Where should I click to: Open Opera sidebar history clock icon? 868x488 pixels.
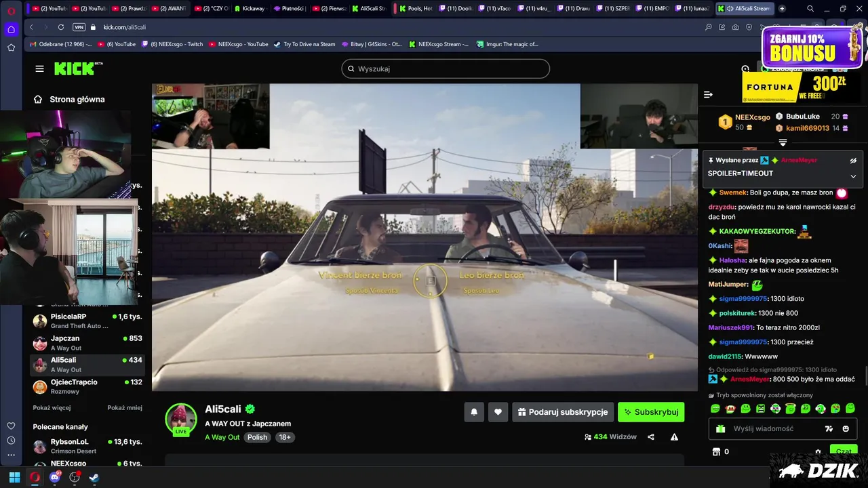pyautogui.click(x=11, y=441)
